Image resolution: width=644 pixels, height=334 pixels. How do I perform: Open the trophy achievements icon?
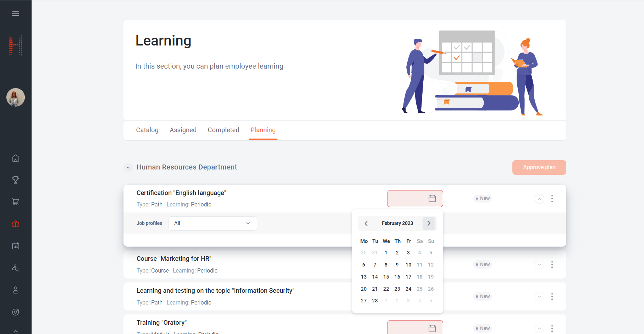(x=16, y=180)
